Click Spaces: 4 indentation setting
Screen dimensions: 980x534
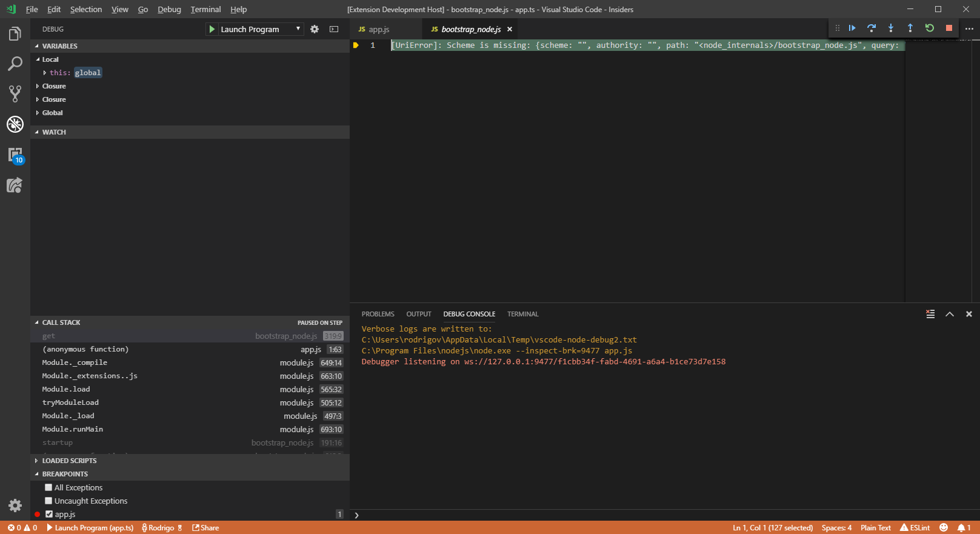836,528
